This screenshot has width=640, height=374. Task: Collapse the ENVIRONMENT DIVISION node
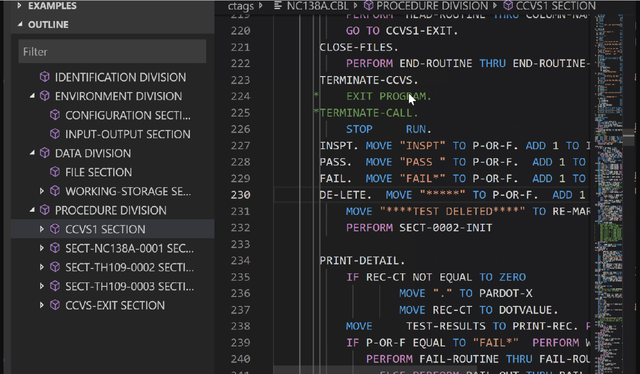tap(32, 96)
